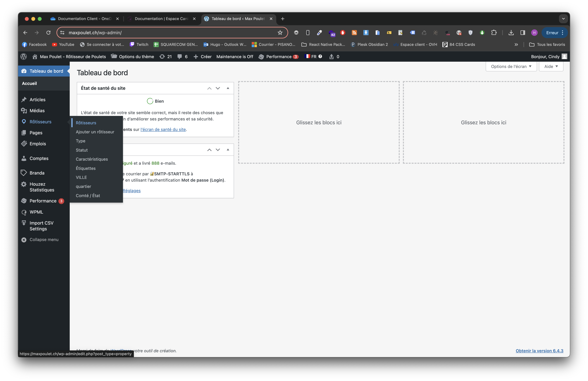
Task: Reload the page with refresh icon
Action: (x=48, y=33)
